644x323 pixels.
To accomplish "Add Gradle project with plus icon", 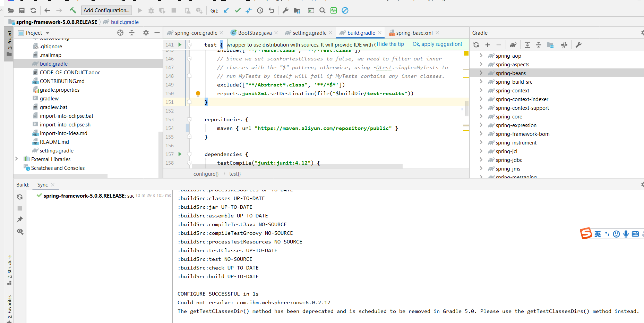I will pyautogui.click(x=488, y=45).
